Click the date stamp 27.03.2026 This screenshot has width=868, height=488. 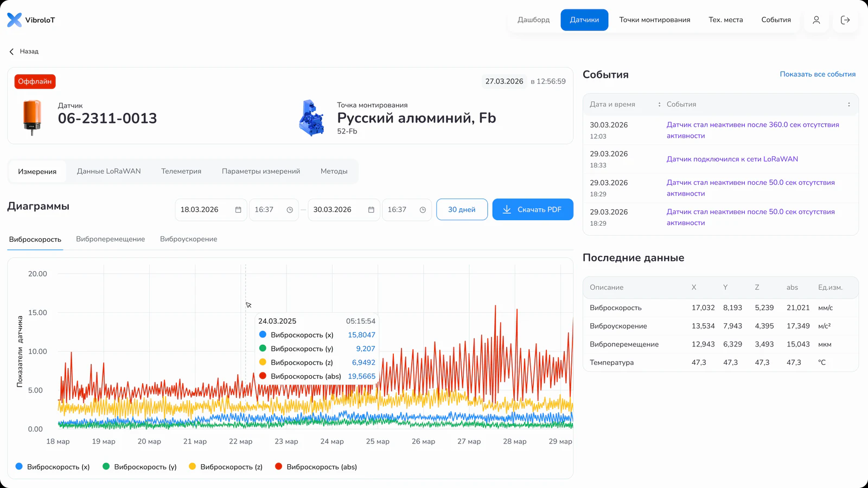click(x=504, y=81)
